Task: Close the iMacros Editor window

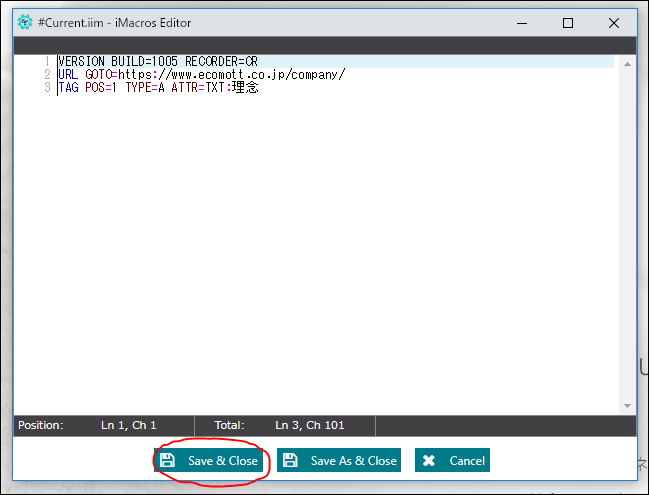Action: [614, 23]
